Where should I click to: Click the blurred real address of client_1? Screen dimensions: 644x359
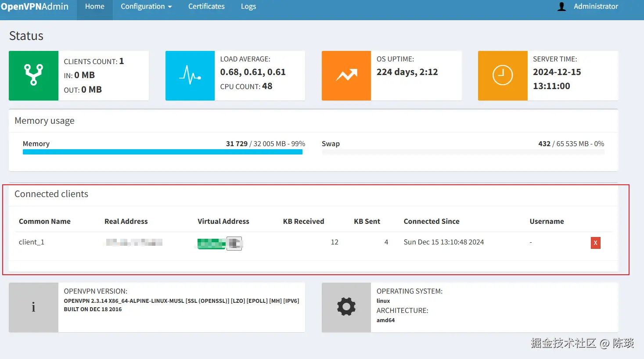click(134, 242)
